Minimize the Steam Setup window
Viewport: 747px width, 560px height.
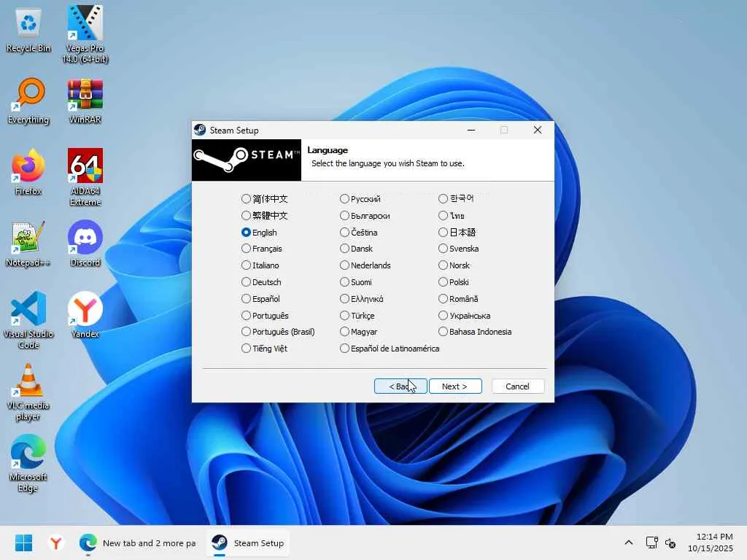pyautogui.click(x=471, y=130)
